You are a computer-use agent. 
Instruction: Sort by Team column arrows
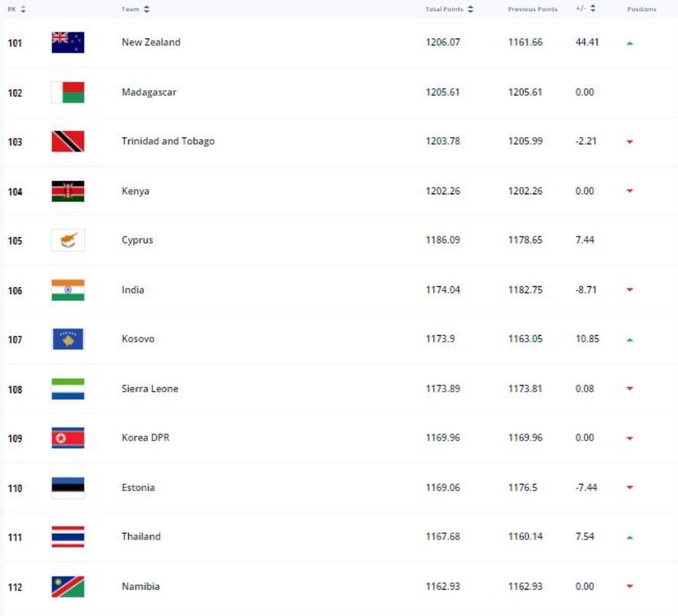pyautogui.click(x=147, y=9)
